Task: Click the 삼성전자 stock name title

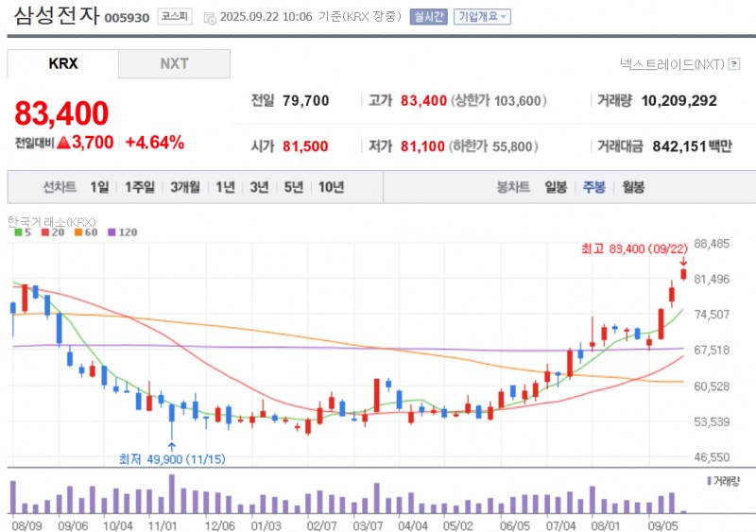Action: (57, 15)
